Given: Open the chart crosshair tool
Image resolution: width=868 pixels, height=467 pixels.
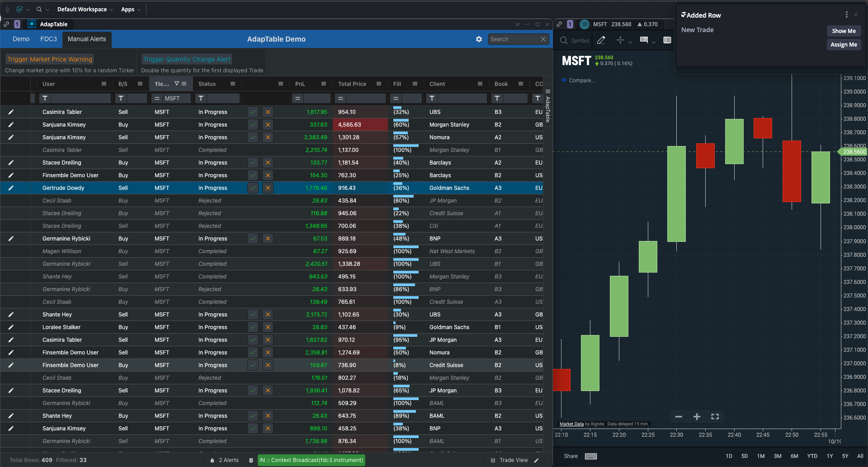Looking at the screenshot, I should coord(620,40).
